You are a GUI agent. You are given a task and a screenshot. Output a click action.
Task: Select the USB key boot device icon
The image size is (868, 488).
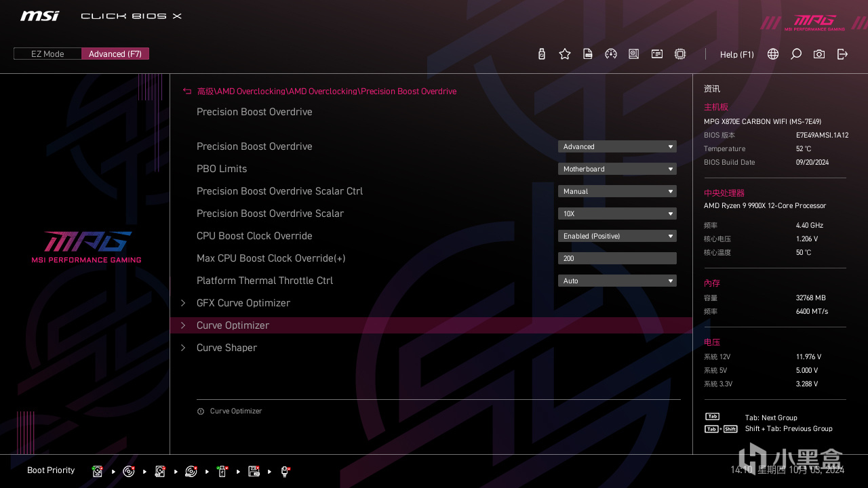(x=222, y=471)
